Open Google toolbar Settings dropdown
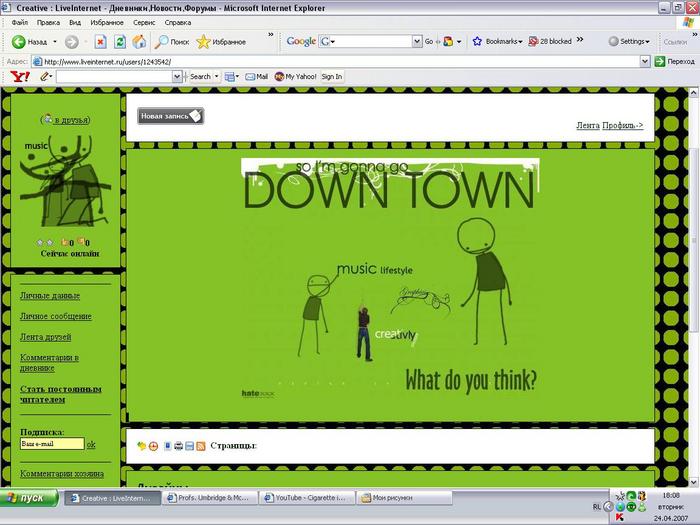This screenshot has width=700, height=525. pyautogui.click(x=630, y=42)
